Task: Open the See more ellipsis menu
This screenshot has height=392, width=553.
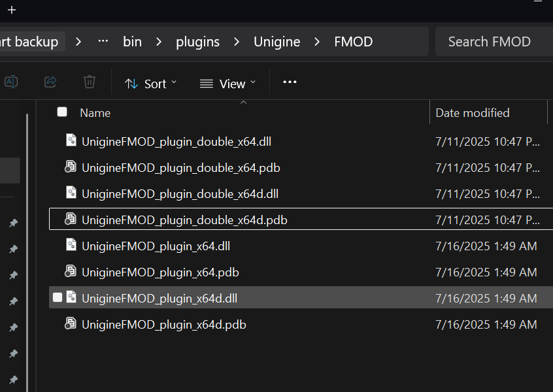Action: (x=290, y=82)
